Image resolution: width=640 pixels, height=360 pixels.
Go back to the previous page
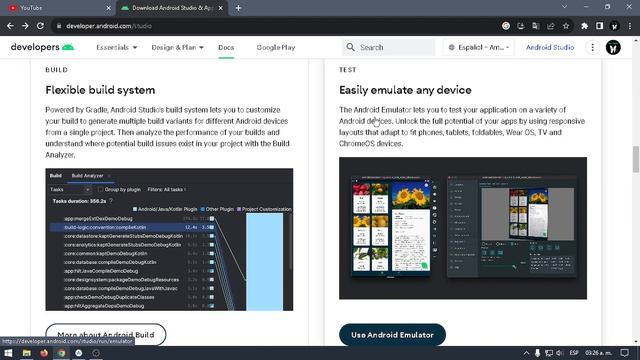10,26
